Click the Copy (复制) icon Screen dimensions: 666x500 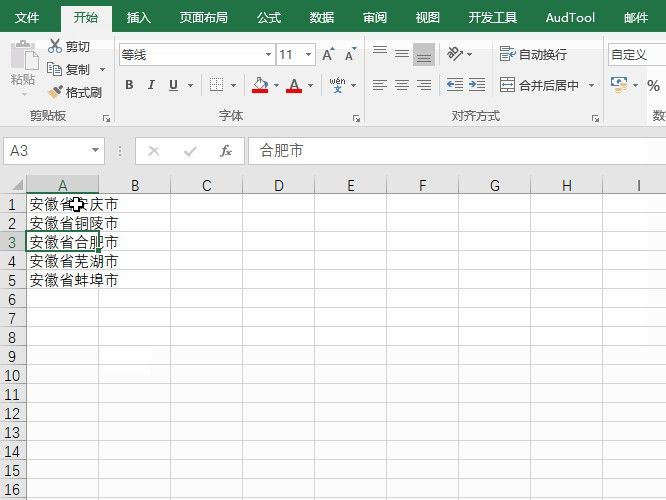pyautogui.click(x=54, y=69)
